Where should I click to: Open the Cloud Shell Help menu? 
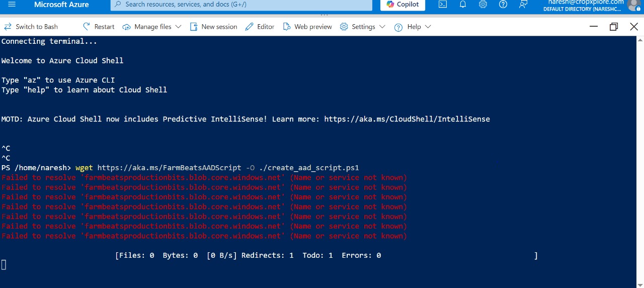click(x=413, y=27)
